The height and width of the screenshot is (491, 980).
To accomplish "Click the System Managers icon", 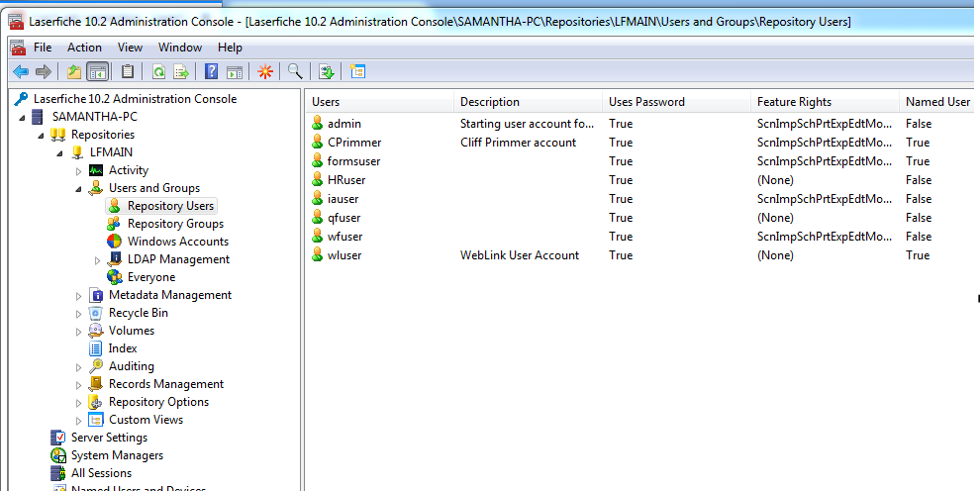I will tap(58, 455).
